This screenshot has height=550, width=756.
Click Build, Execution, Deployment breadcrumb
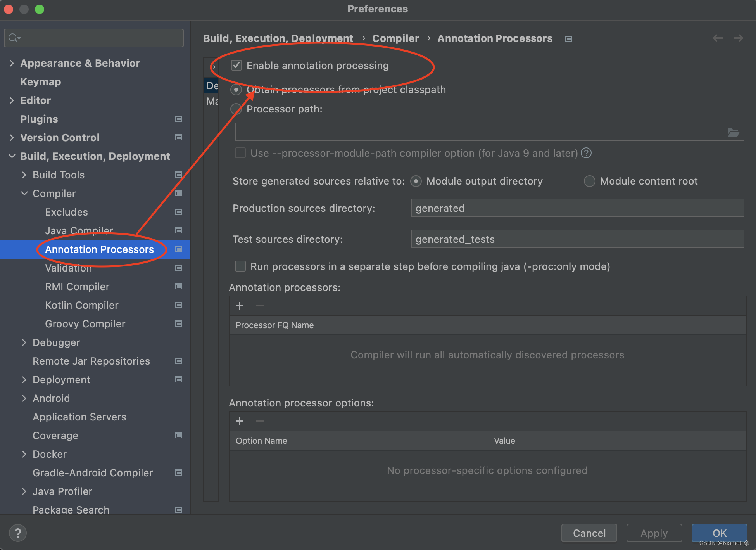click(x=278, y=38)
